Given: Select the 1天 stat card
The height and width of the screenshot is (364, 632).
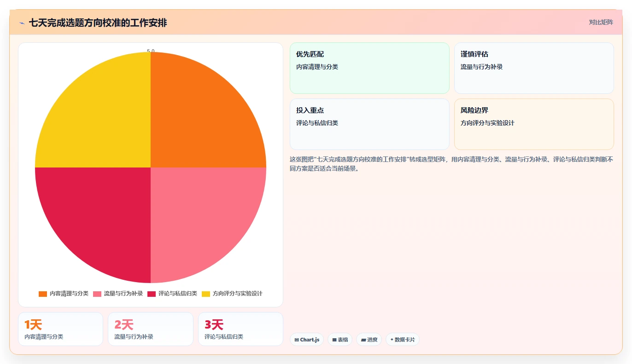Looking at the screenshot, I should coord(60,329).
